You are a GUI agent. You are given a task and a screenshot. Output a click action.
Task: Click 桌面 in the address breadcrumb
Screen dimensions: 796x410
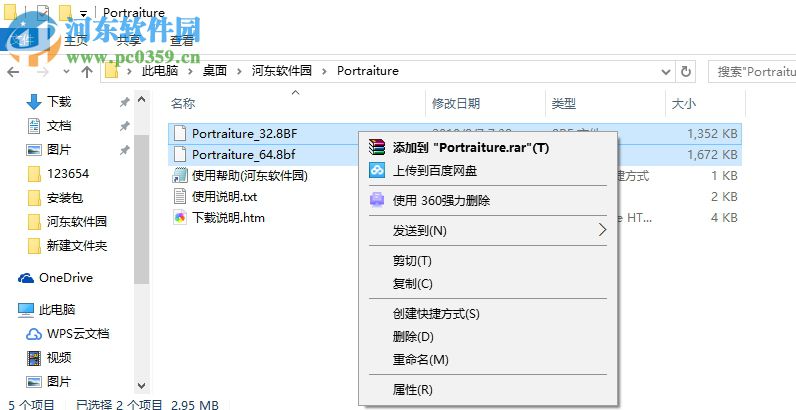coord(215,71)
